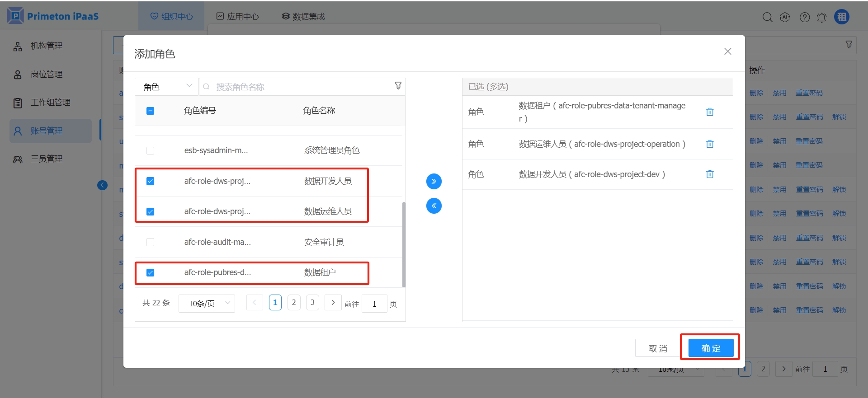Click the 搜索角色名称 search field

(x=298, y=87)
